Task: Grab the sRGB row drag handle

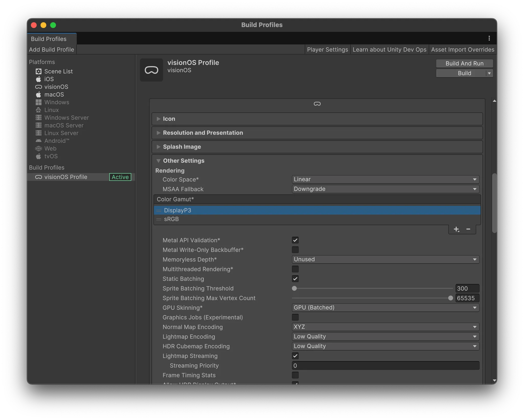Action: click(x=159, y=219)
